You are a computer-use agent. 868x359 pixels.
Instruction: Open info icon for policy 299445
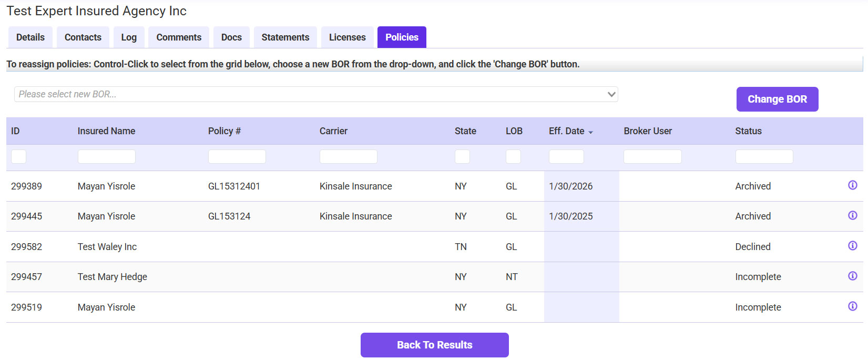click(x=852, y=215)
